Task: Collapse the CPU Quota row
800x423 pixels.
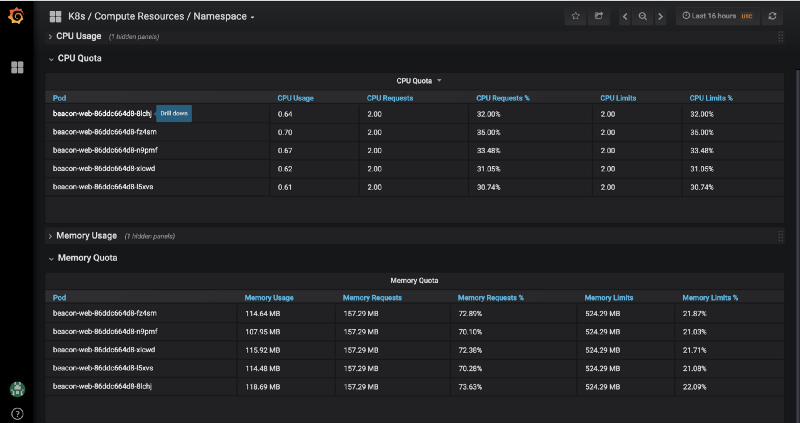Action: [x=79, y=58]
